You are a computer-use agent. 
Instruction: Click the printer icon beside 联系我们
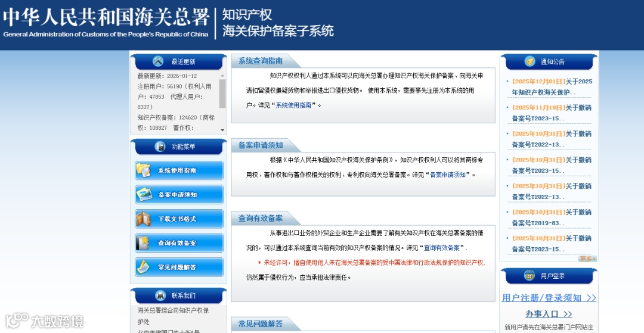click(160, 295)
